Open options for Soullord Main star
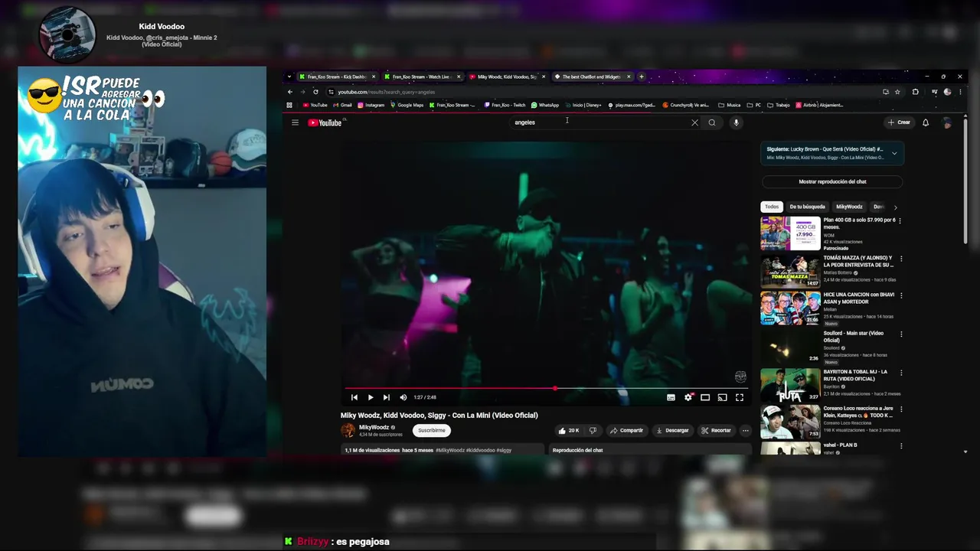Image resolution: width=980 pixels, height=551 pixels. coord(900,334)
